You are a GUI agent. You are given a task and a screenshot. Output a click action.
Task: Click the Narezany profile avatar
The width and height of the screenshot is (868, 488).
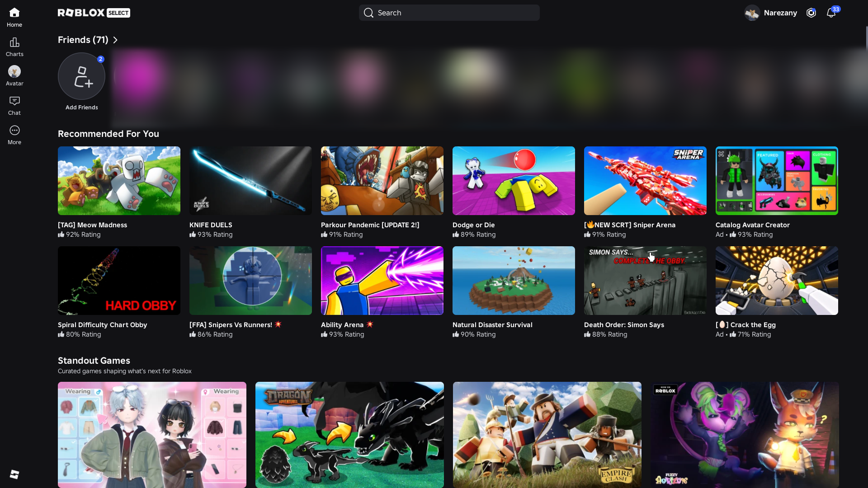[752, 13]
